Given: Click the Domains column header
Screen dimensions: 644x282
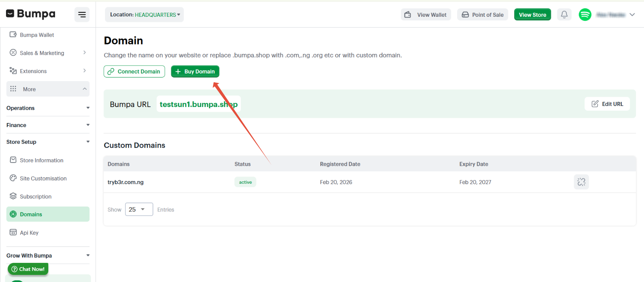Looking at the screenshot, I should pos(119,164).
